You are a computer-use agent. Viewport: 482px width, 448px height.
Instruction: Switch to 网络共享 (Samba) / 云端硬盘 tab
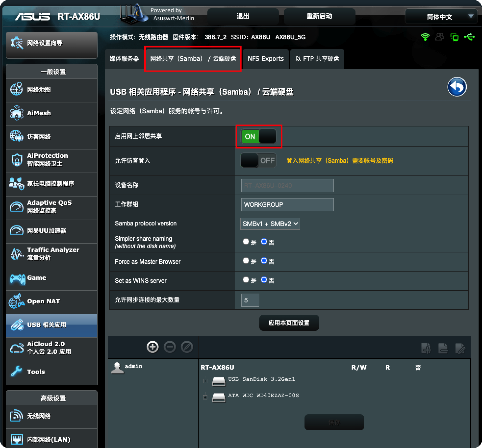193,59
